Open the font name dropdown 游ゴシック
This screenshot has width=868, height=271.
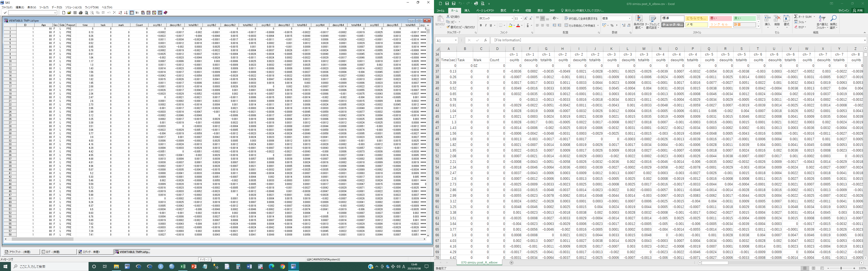tap(512, 19)
